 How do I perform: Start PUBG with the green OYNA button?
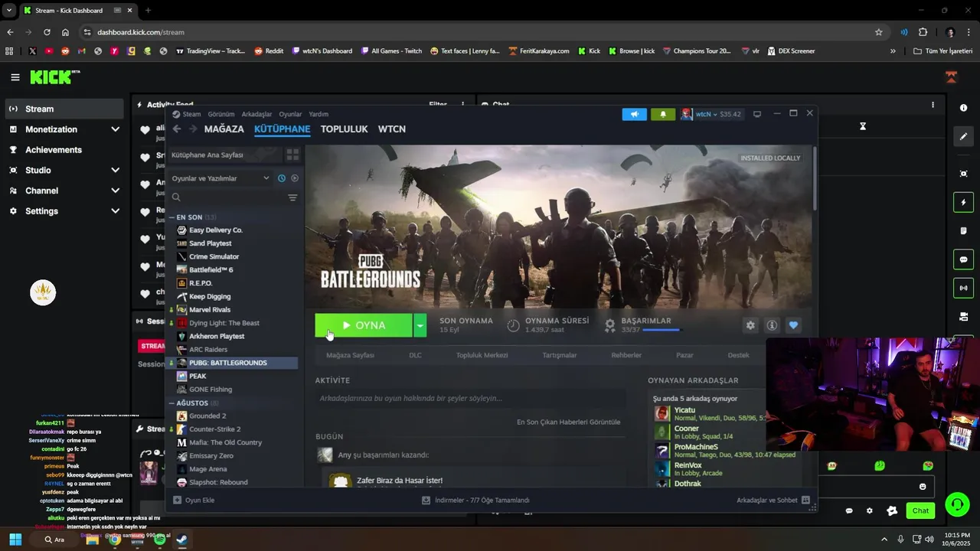364,325
